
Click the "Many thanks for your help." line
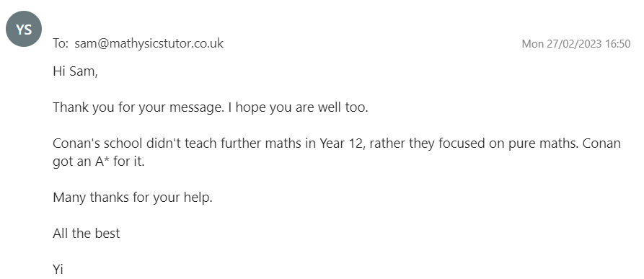pos(133,198)
